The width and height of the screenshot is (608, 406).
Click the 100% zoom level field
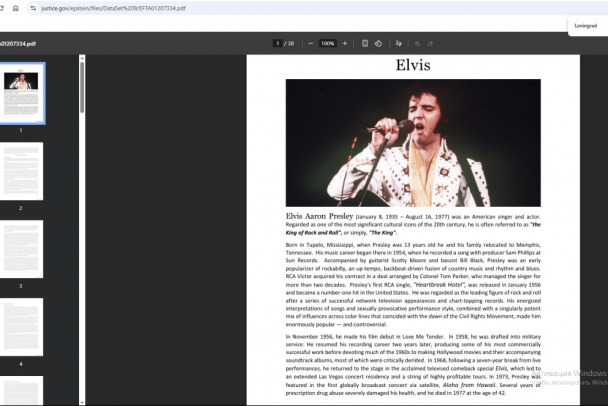tap(328, 44)
